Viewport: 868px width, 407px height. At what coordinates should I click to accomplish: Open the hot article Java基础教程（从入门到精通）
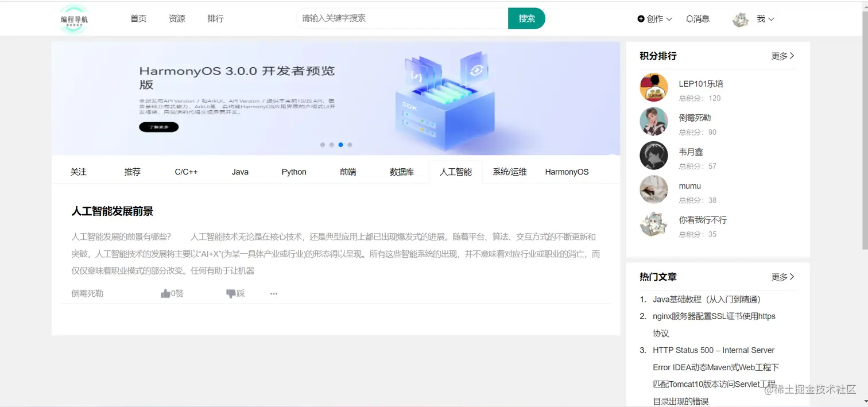coord(707,299)
